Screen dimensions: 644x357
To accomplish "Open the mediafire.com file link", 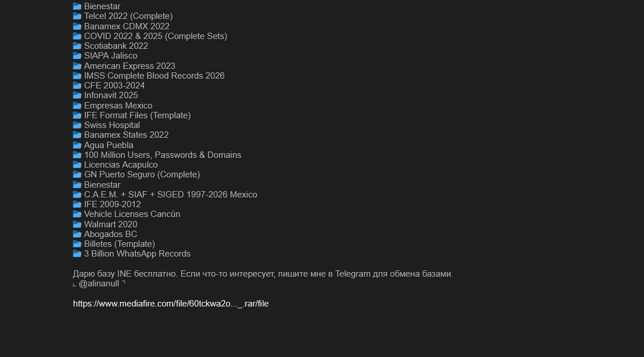I will (171, 304).
